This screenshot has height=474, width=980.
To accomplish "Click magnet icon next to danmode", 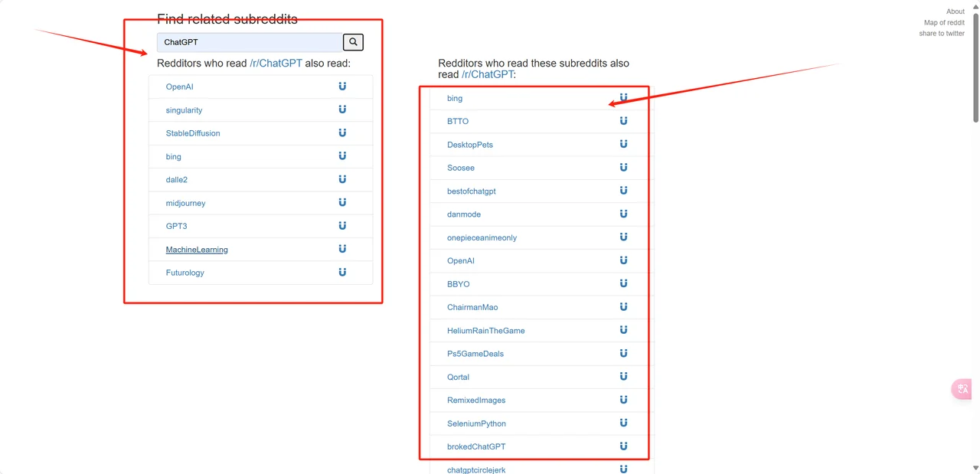I will coord(623,214).
